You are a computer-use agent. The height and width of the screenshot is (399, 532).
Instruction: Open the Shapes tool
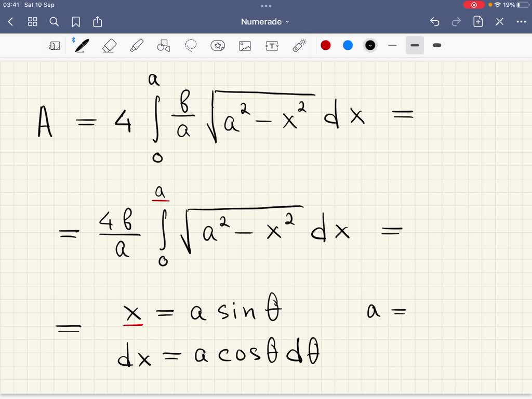(163, 45)
